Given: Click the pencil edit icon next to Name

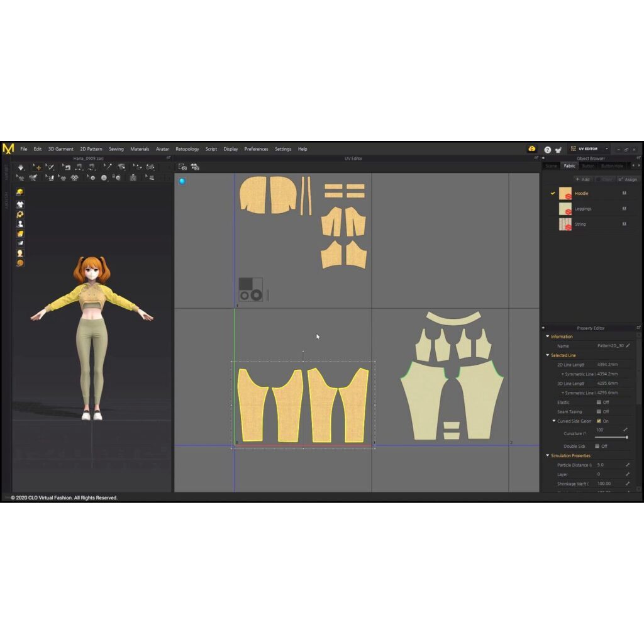Looking at the screenshot, I should pyautogui.click(x=628, y=346).
